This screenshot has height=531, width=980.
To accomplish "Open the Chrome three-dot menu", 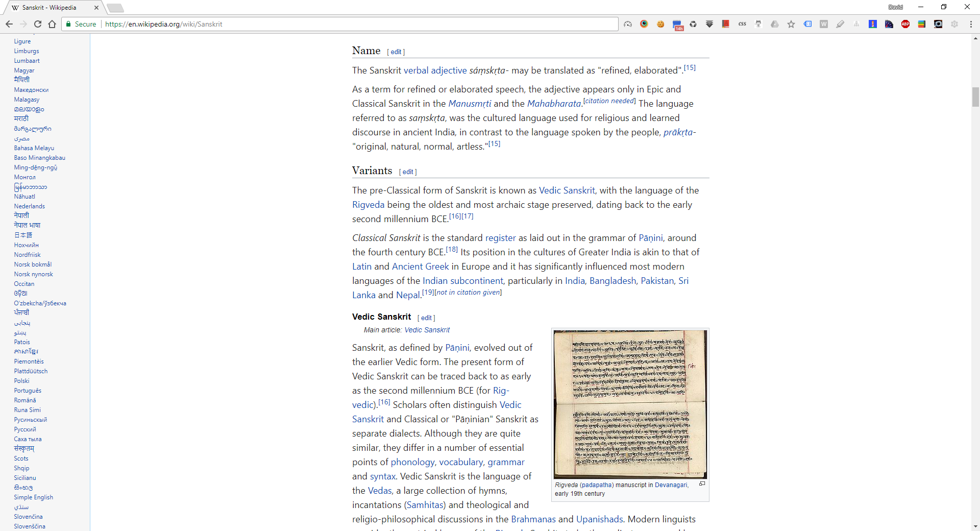I will coord(971,24).
